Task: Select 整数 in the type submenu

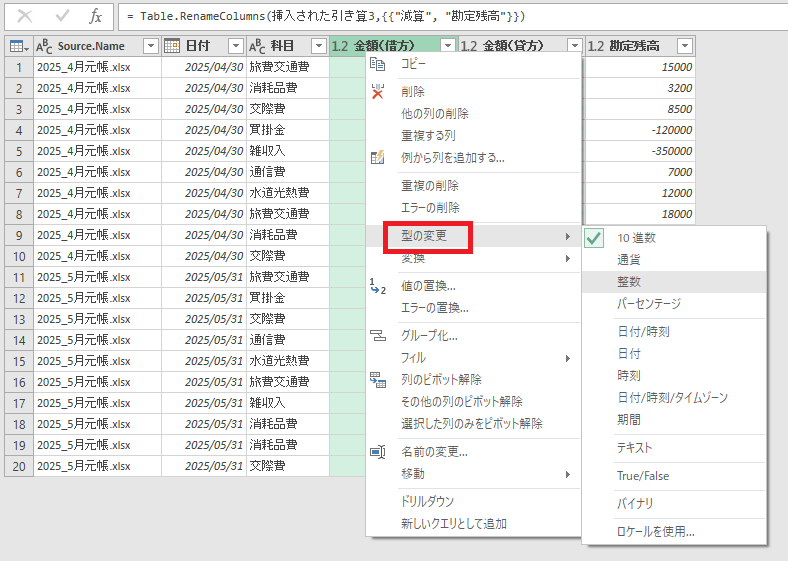Action: click(629, 281)
